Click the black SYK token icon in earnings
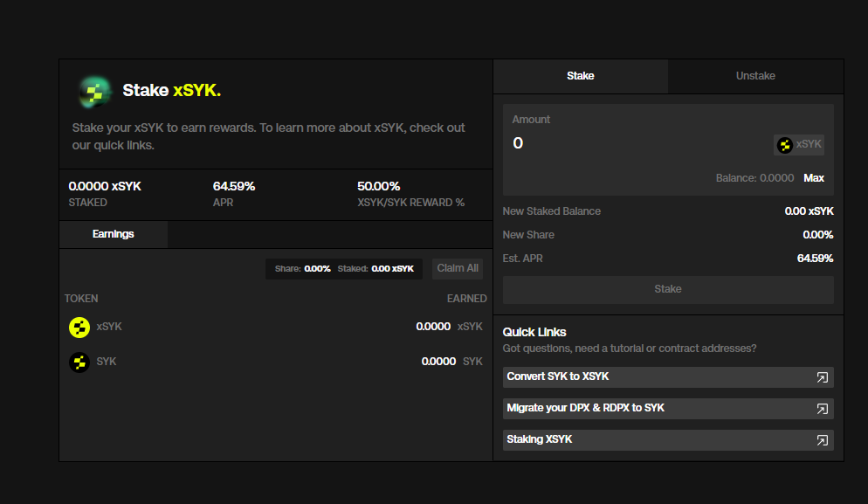The width and height of the screenshot is (868, 504). click(x=79, y=362)
